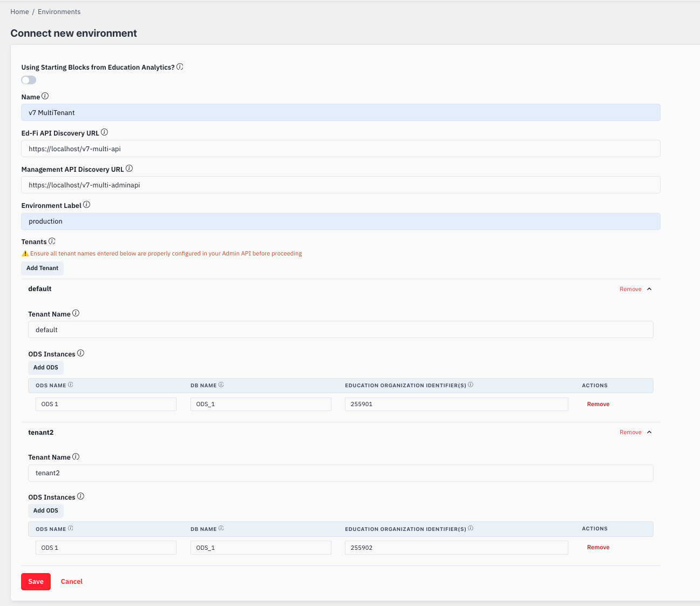Viewport: 700px width, 606px height.
Task: Click Save to connect the environment
Action: coord(36,582)
